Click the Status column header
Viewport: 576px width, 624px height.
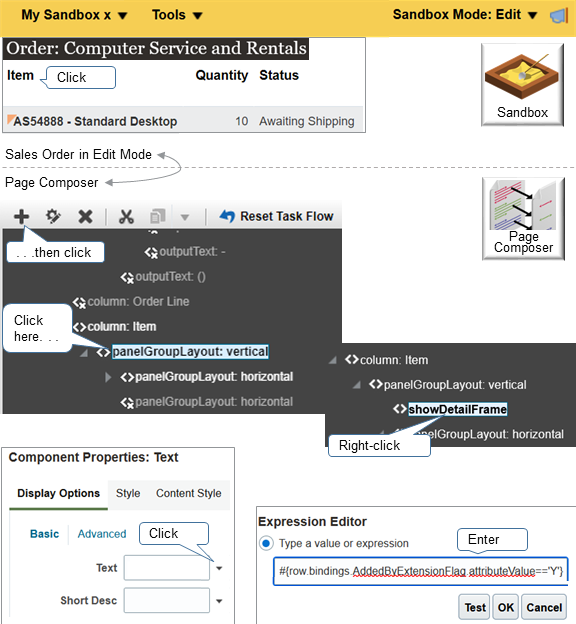[x=279, y=75]
